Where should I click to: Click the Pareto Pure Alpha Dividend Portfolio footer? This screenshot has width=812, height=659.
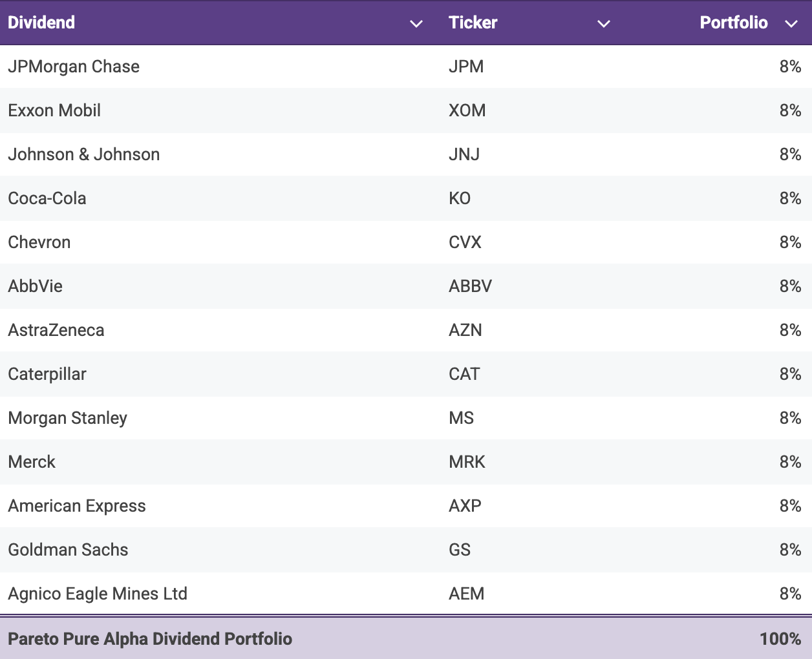click(150, 638)
